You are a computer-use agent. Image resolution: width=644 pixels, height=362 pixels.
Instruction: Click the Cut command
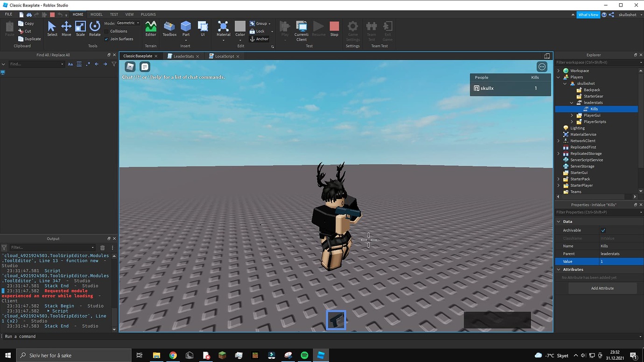[x=25, y=31]
